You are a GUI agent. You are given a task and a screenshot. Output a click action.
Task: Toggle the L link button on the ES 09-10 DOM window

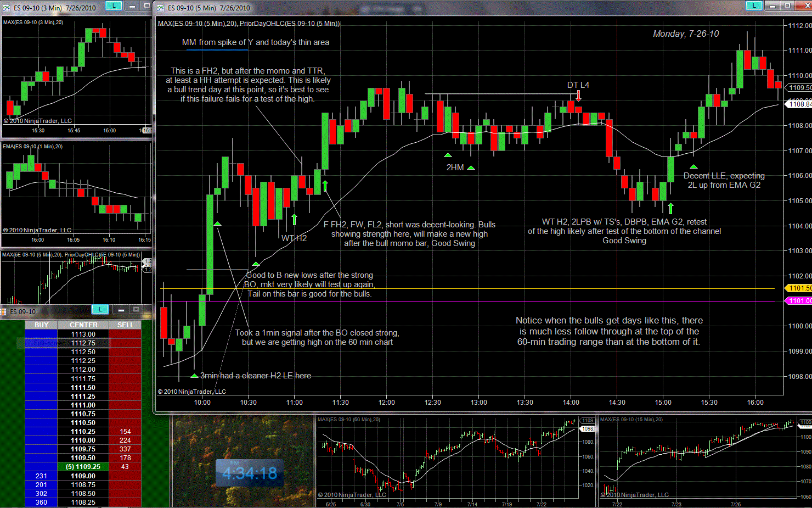pos(100,310)
